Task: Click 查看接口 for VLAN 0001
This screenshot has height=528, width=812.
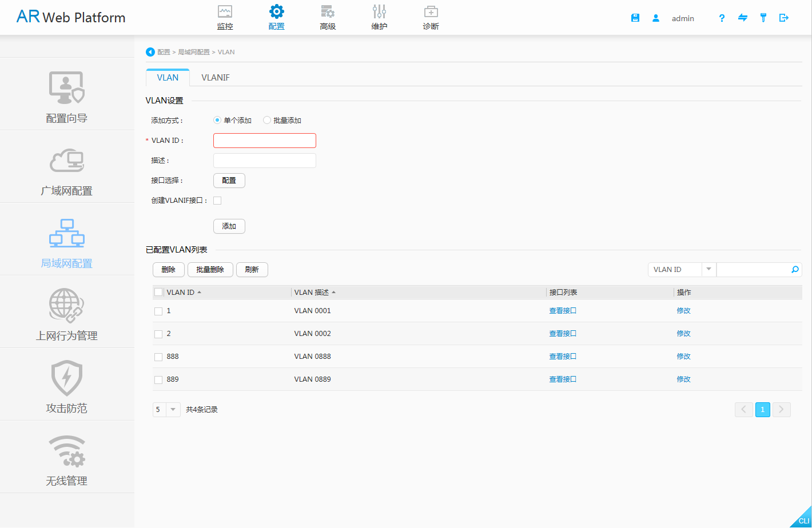Action: pyautogui.click(x=563, y=311)
